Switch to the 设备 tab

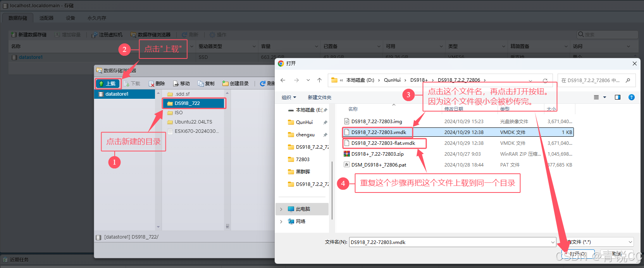point(71,18)
